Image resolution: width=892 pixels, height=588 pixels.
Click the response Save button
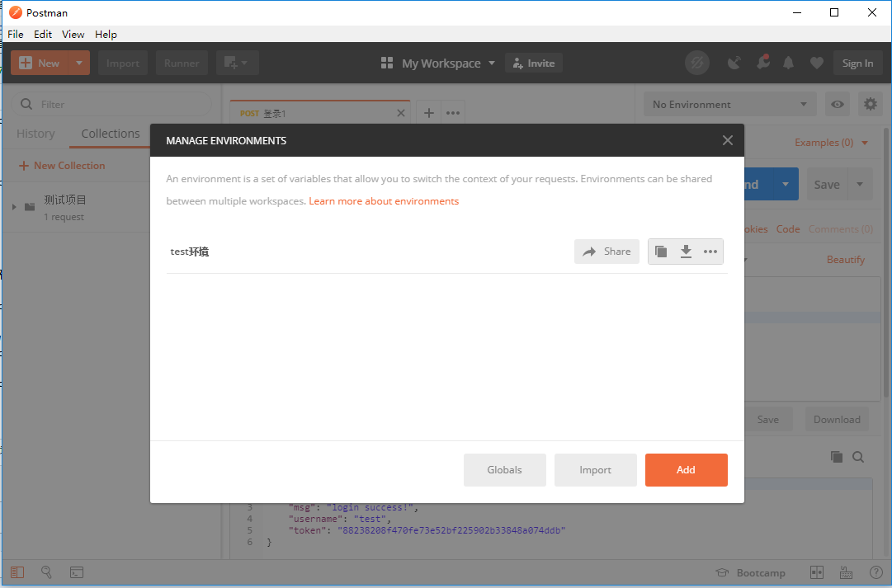[768, 419]
